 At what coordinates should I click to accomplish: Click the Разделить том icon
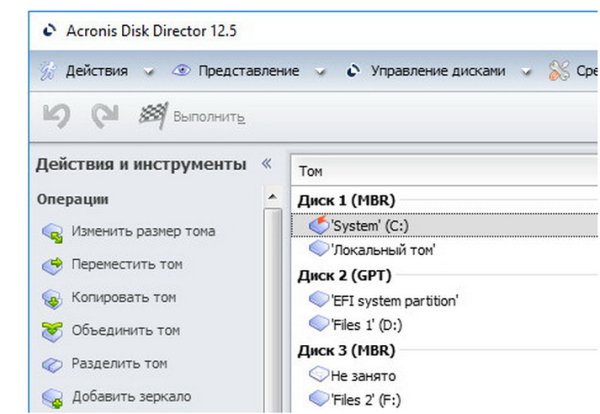click(x=52, y=365)
